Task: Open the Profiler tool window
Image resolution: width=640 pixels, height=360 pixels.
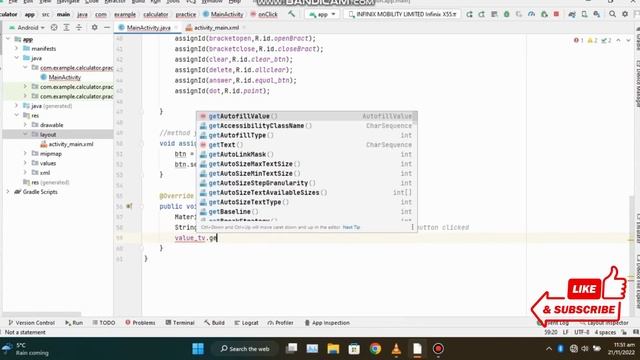Action: coord(280,322)
